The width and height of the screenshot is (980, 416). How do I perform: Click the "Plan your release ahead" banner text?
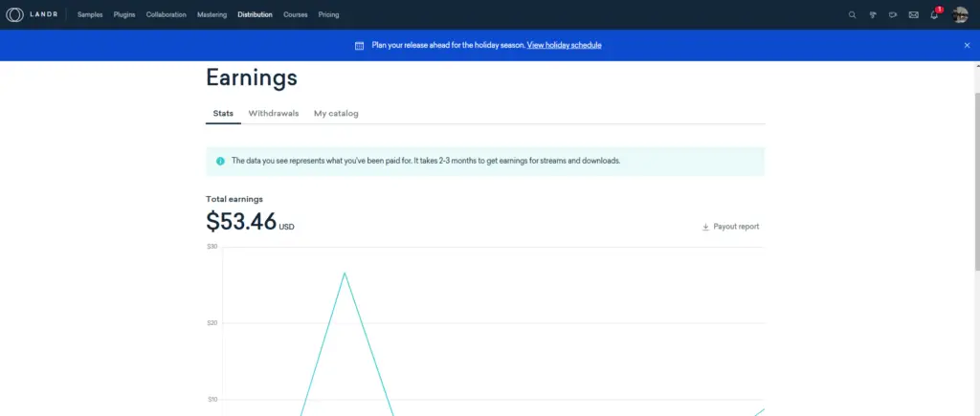click(448, 45)
